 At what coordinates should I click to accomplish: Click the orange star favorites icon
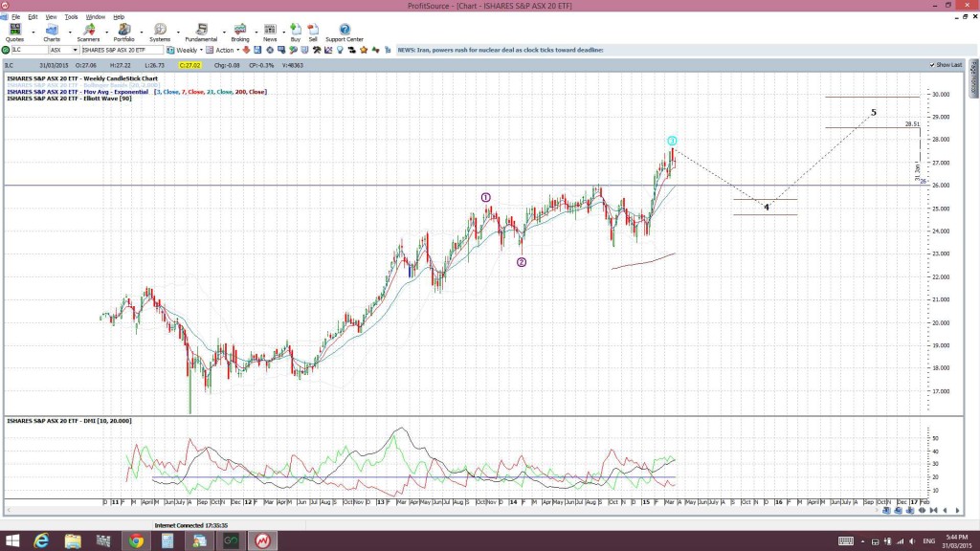click(x=364, y=50)
